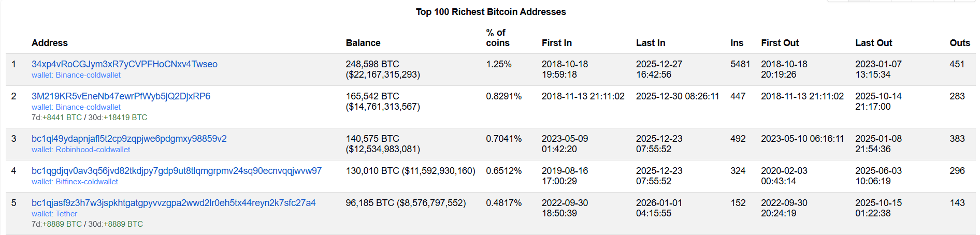The width and height of the screenshot is (980, 235).
Task: Sort by the Balance column header
Action: pos(363,43)
